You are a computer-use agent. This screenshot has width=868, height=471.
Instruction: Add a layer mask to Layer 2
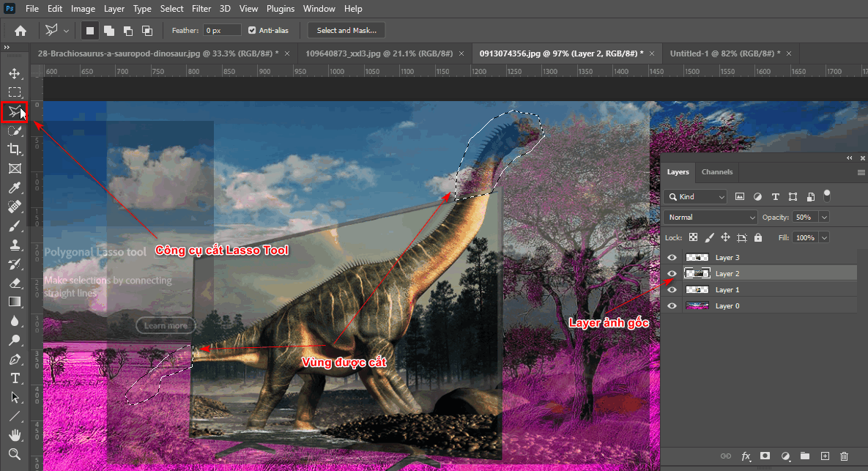pos(765,456)
